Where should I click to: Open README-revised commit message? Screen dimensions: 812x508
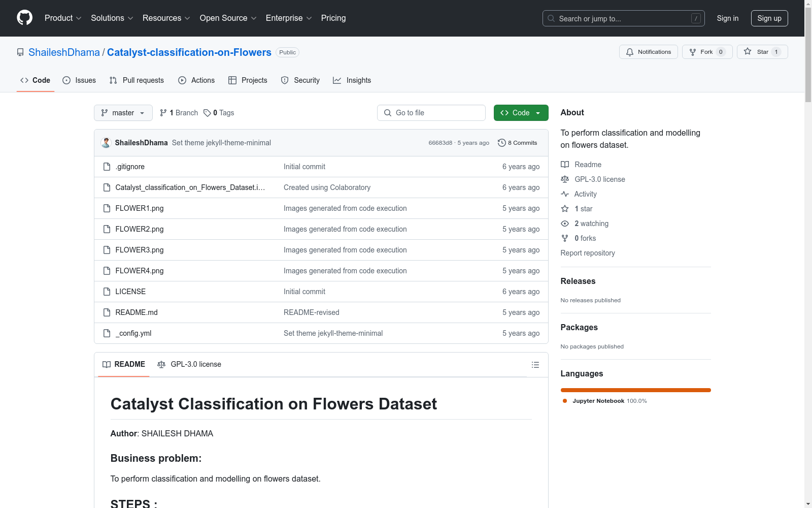pos(312,312)
